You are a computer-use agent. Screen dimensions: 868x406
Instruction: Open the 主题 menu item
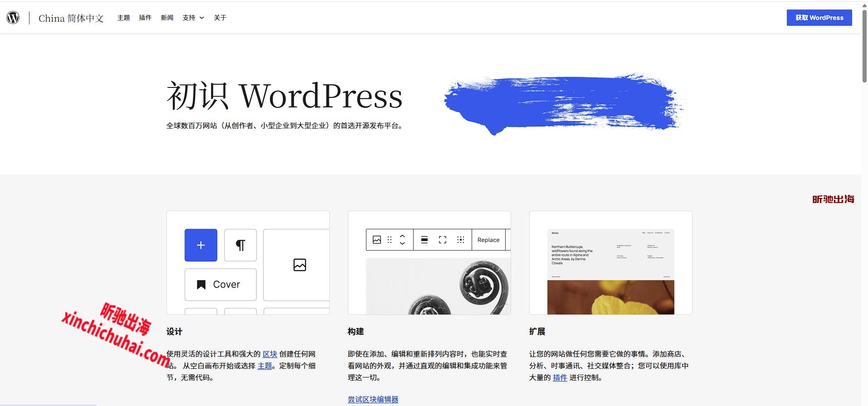pyautogui.click(x=123, y=18)
